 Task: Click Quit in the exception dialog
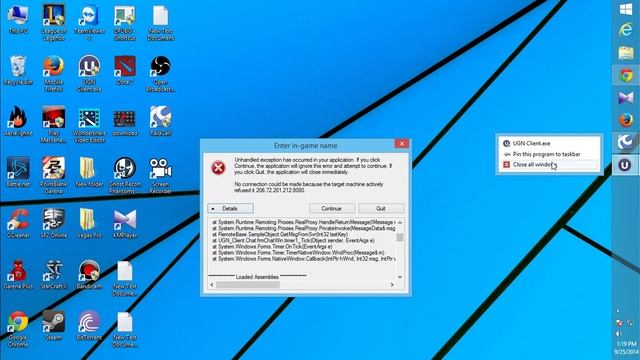381,208
